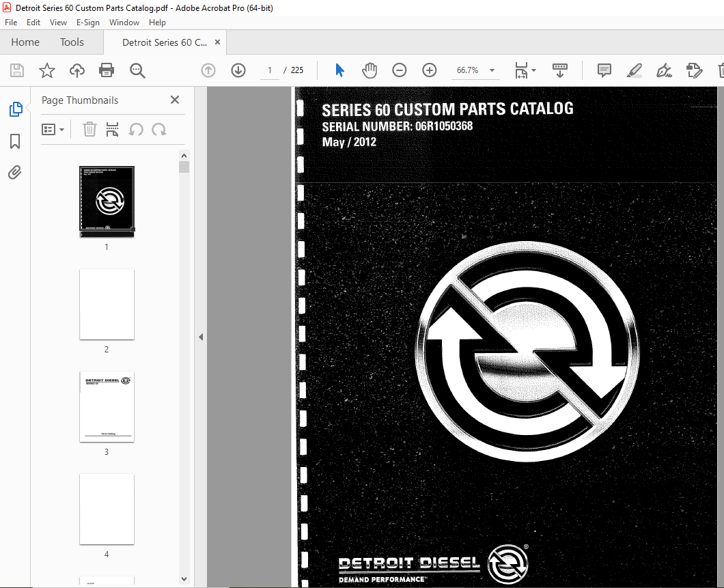
Task: Open the Help menu
Action: tap(157, 22)
